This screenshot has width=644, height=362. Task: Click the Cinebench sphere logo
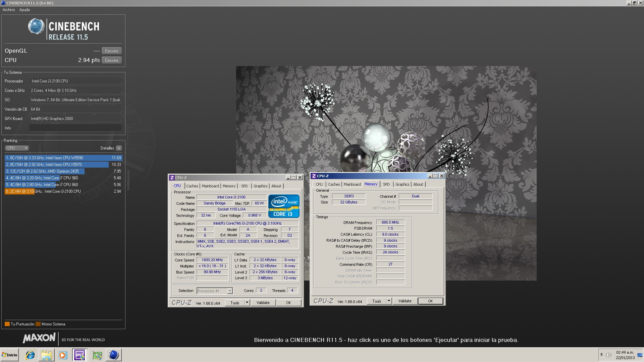point(36,27)
